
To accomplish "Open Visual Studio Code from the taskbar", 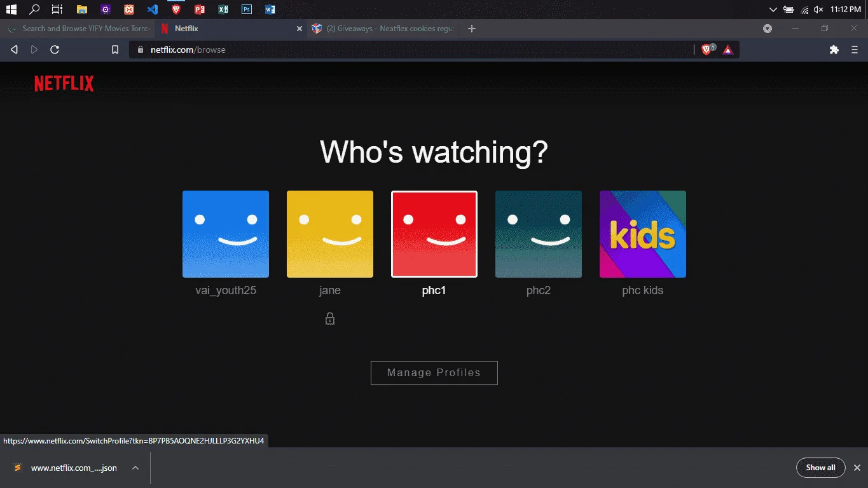I will pos(152,10).
